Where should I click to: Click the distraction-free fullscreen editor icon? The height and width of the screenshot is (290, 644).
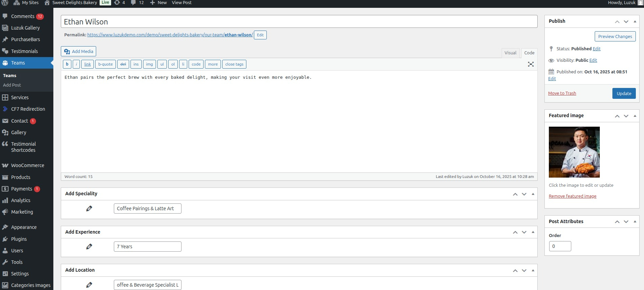(x=530, y=64)
